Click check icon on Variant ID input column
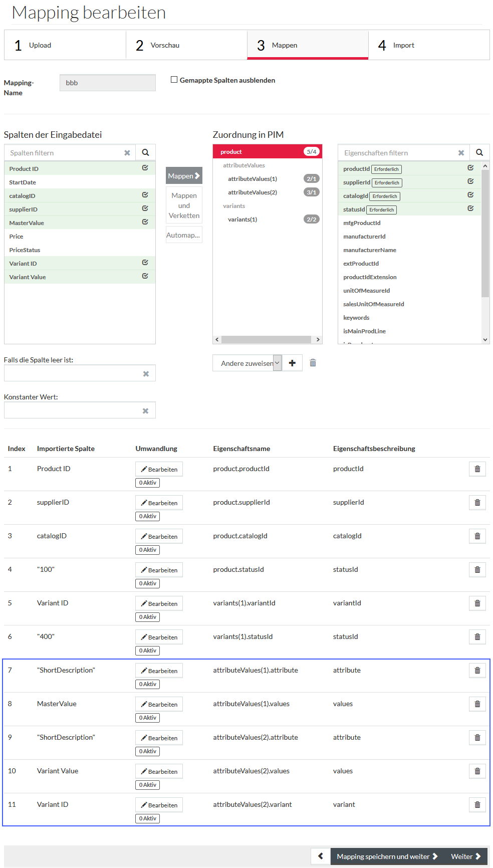493x868 pixels. (x=145, y=263)
